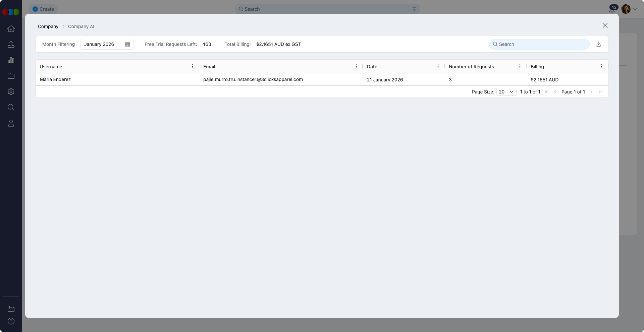Select the Upload icon in sidebar
The height and width of the screenshot is (332, 644).
11,45
